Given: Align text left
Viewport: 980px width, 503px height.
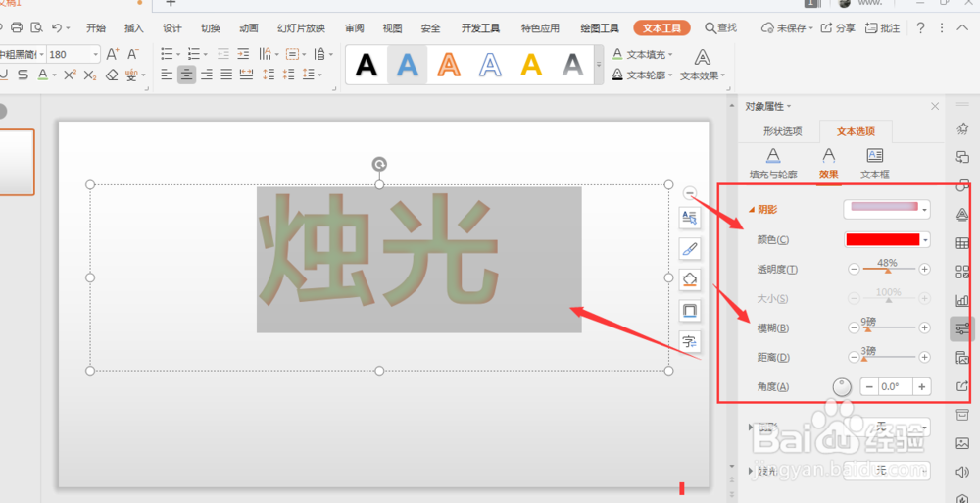Looking at the screenshot, I should coord(167,75).
